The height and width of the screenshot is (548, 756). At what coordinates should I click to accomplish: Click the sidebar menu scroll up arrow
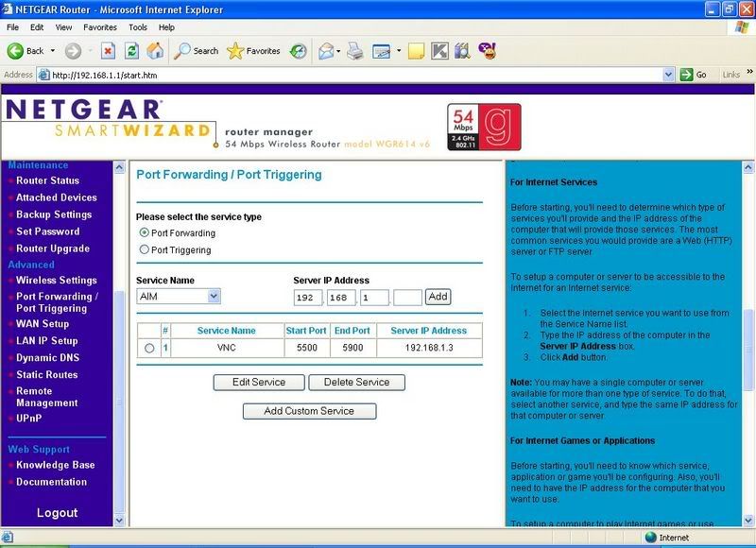[119, 167]
